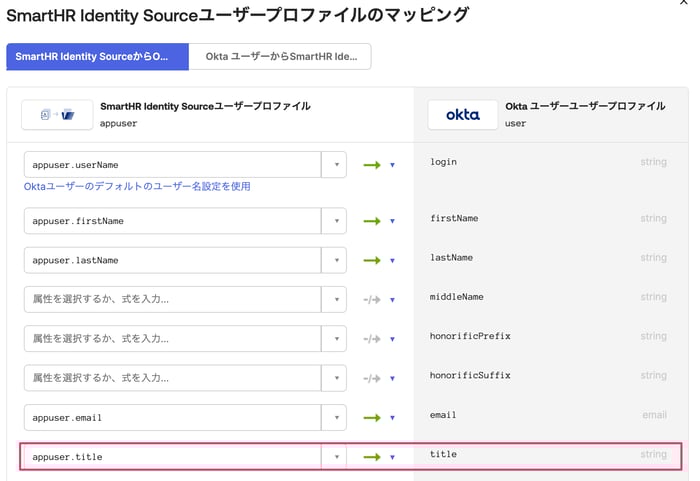Click the title attribute label on the right
700x481 pixels.
point(443,454)
